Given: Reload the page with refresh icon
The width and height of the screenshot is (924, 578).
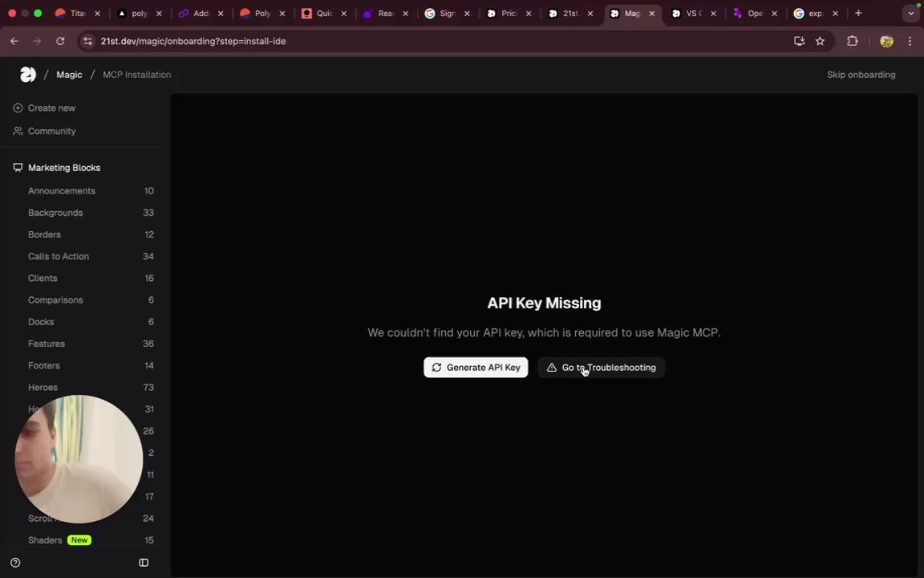Looking at the screenshot, I should click(x=60, y=41).
